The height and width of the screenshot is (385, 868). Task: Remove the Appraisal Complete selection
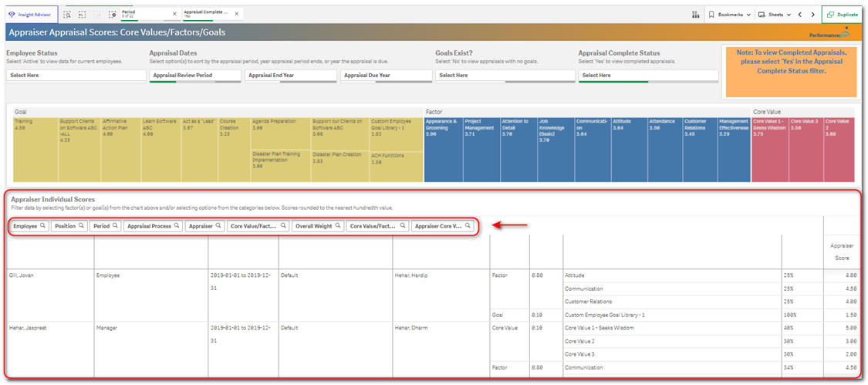pos(237,13)
